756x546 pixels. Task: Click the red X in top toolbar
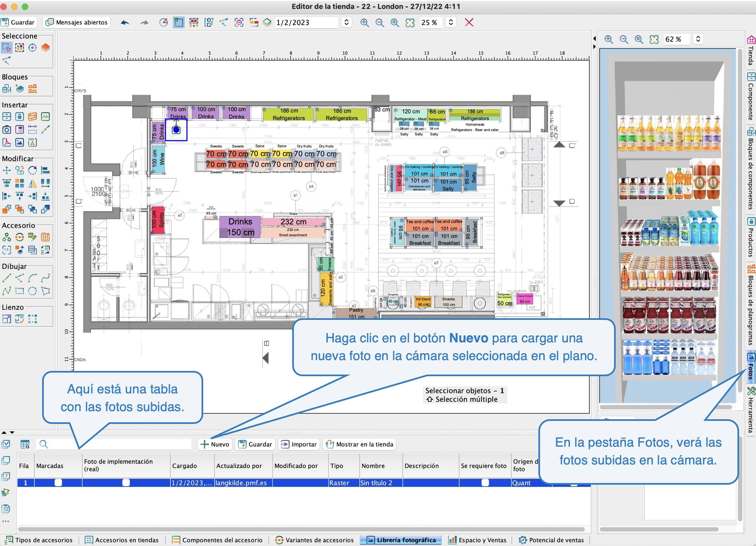[469, 22]
